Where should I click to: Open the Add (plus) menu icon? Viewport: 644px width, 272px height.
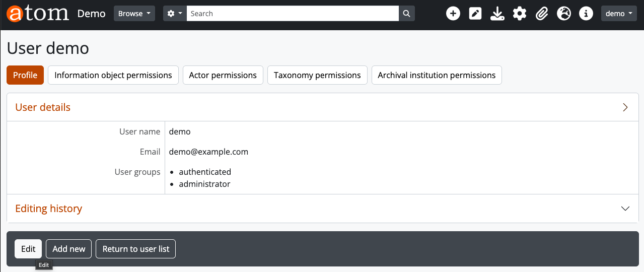[453, 14]
